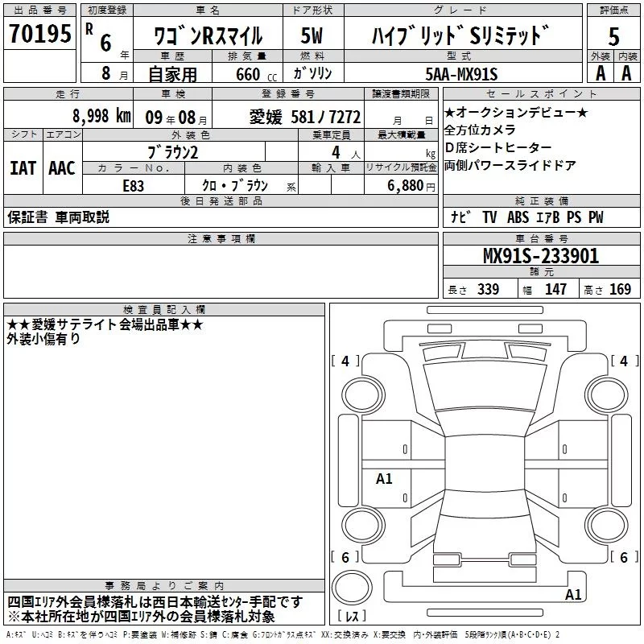Click the spare tire circle above レス
Viewport: 644px width, 644px height.
(352, 588)
